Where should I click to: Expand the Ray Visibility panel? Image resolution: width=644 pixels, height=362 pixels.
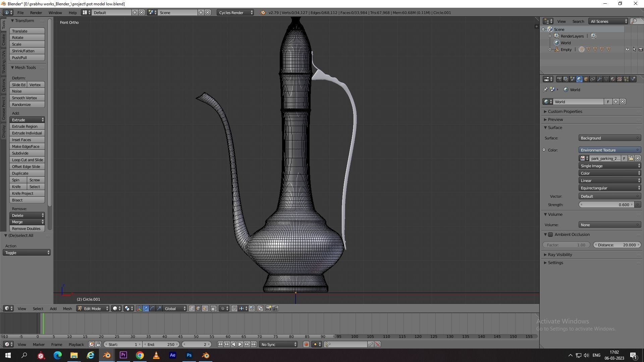pyautogui.click(x=560, y=255)
